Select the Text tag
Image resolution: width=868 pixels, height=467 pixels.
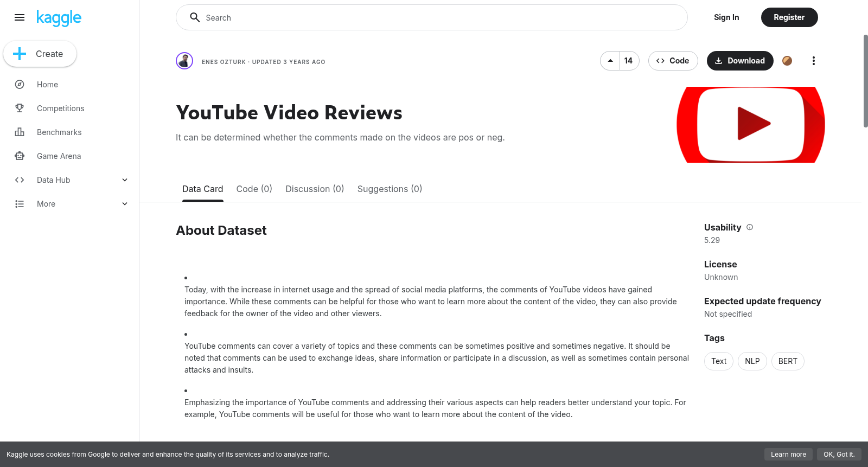pyautogui.click(x=719, y=361)
